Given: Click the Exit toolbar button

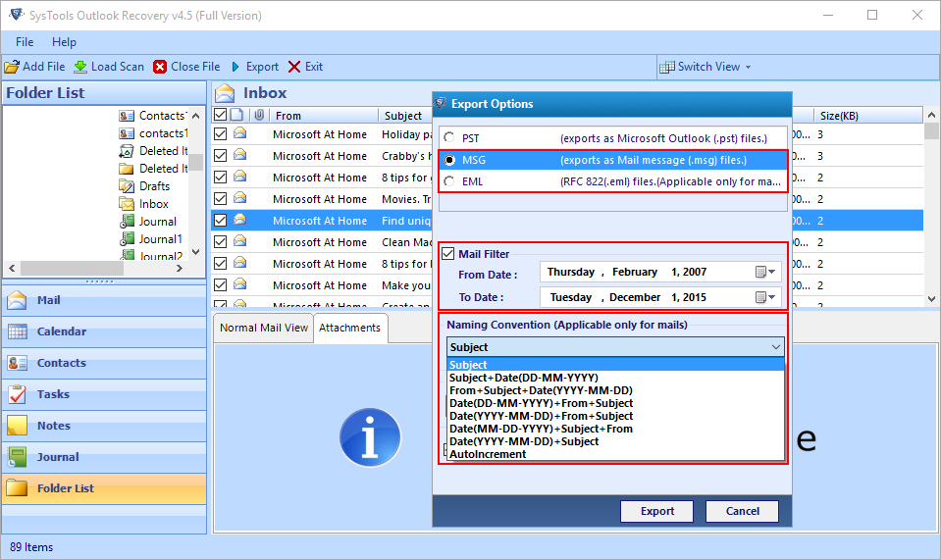Looking at the screenshot, I should pos(305,67).
